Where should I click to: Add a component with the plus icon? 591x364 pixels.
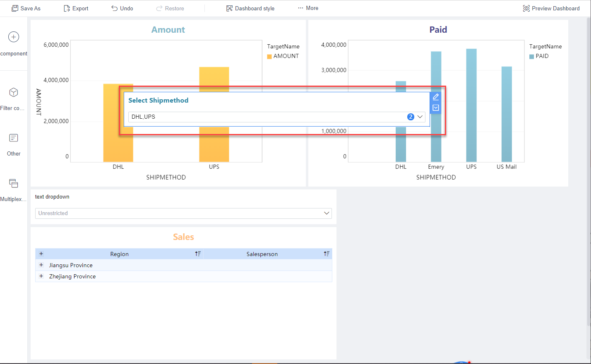[x=14, y=37]
